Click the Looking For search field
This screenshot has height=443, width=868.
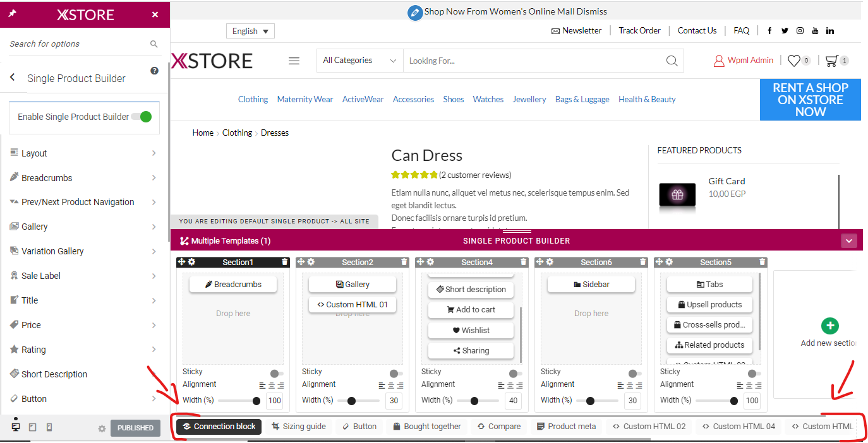point(533,61)
